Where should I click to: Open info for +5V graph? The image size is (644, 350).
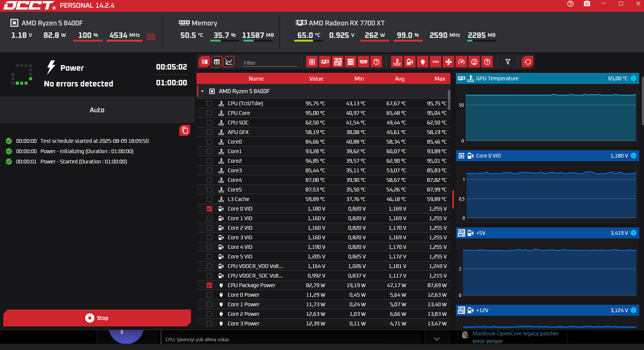point(634,233)
